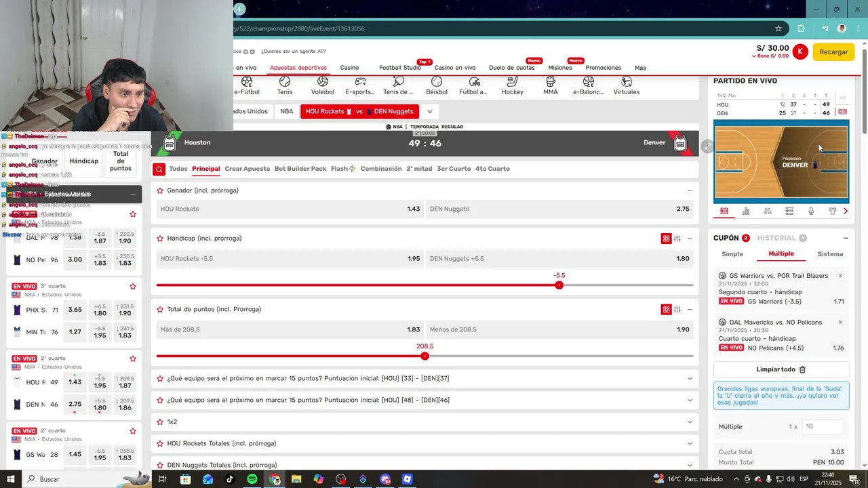Remove GS Warriors bet from coupon
The image size is (868, 488).
click(x=840, y=276)
